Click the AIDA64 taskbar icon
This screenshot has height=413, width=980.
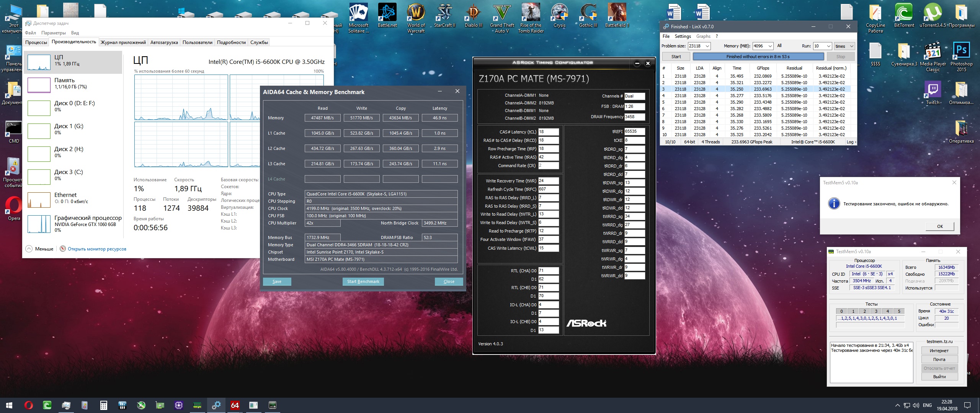(235, 405)
